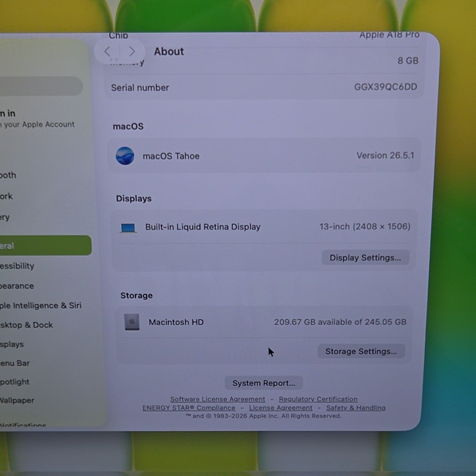Click the serial number GGX39QC6DD
Image resolution: width=476 pixels, height=476 pixels.
click(x=386, y=87)
